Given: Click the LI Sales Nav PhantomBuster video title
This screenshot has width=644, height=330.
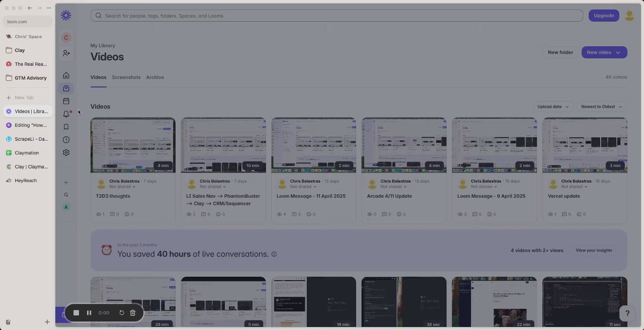Looking at the screenshot, I should [x=223, y=200].
